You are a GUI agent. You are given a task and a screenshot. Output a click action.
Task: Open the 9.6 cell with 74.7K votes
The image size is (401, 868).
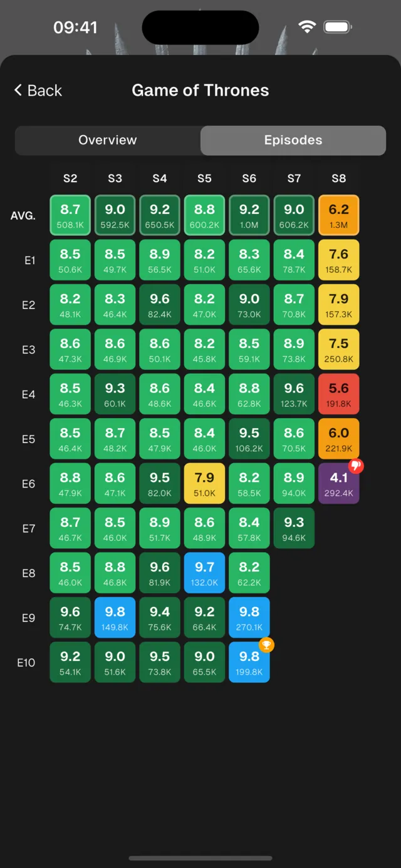tap(70, 618)
